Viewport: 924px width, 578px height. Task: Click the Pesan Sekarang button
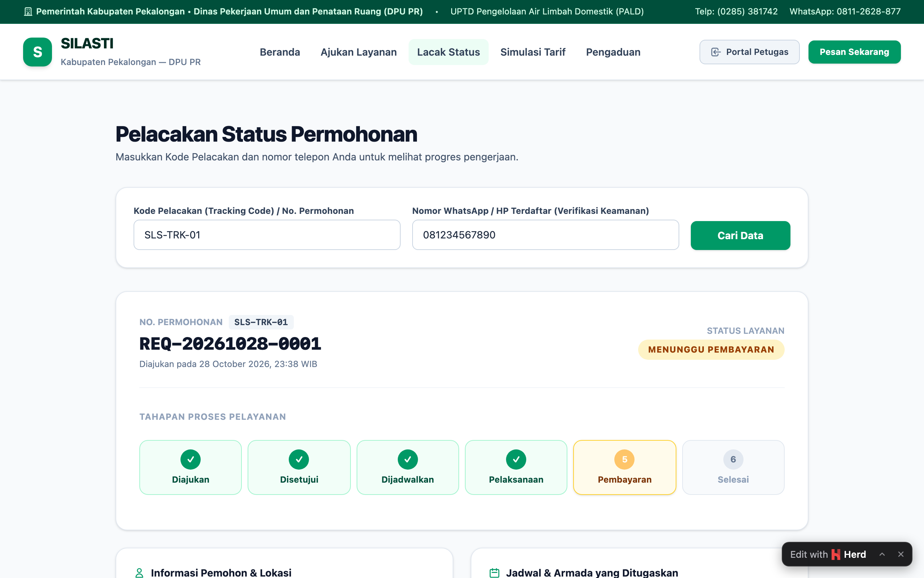854,52
